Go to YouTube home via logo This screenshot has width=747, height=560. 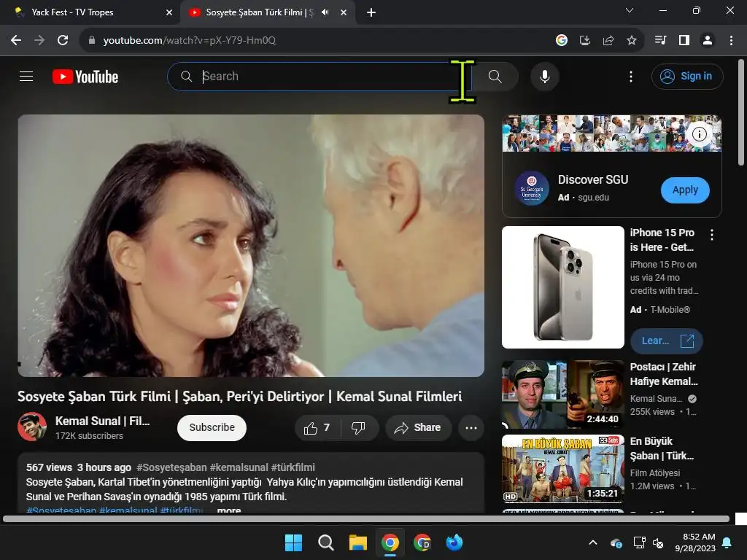(x=85, y=77)
